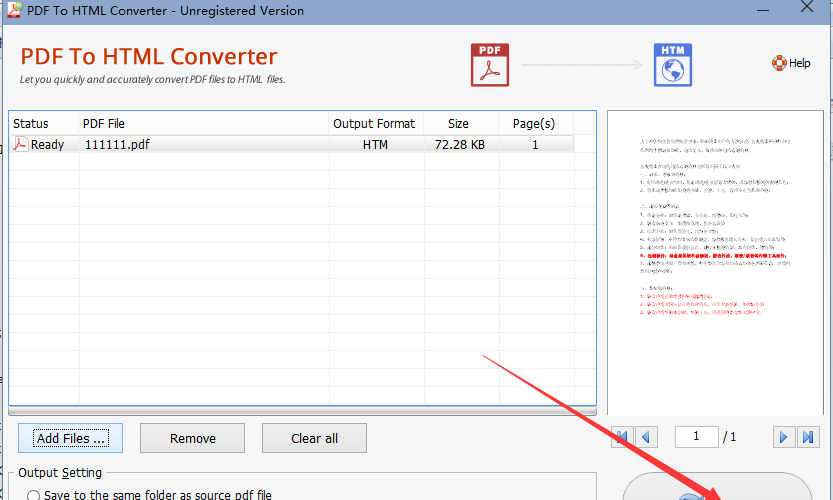This screenshot has height=500, width=833.
Task: Click the Page(s) column header
Action: click(536, 124)
